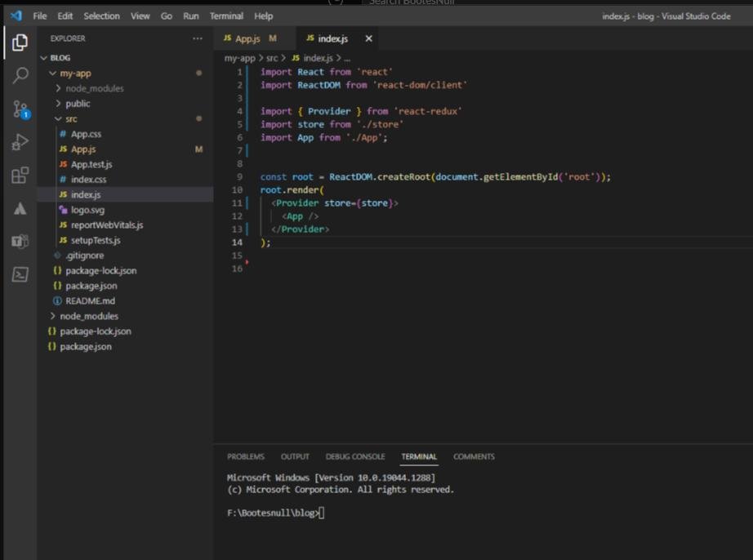The width and height of the screenshot is (753, 560).
Task: Switch to the App.js editor tab
Action: (246, 38)
